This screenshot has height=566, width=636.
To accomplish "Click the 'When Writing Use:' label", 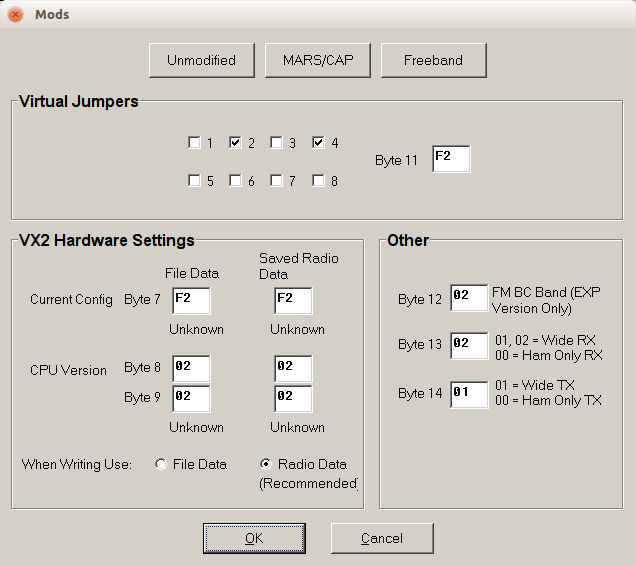I will [x=77, y=465].
